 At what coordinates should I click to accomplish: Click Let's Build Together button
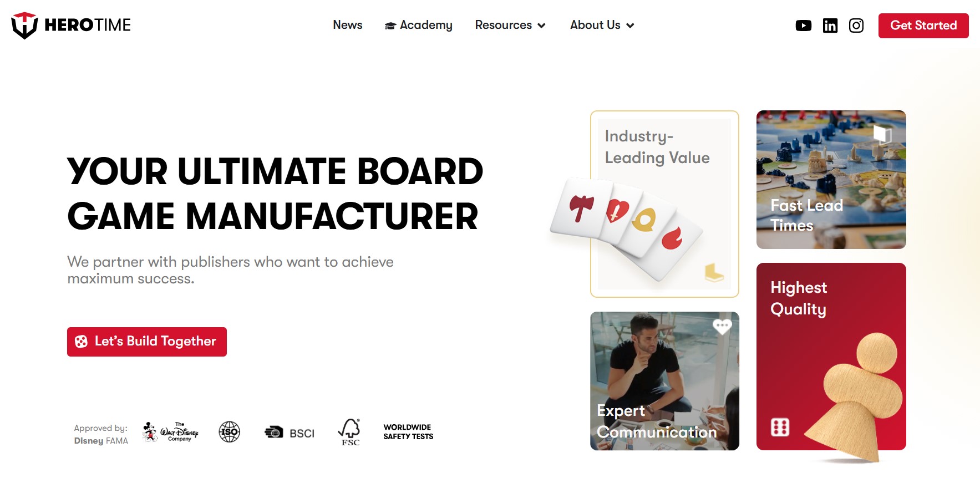pyautogui.click(x=147, y=342)
